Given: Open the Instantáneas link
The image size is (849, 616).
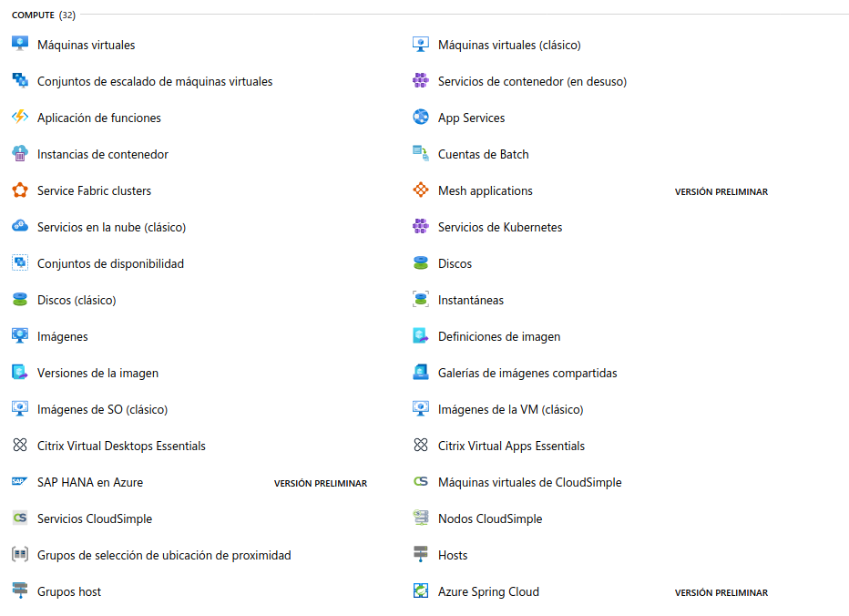Looking at the screenshot, I should point(471,300).
